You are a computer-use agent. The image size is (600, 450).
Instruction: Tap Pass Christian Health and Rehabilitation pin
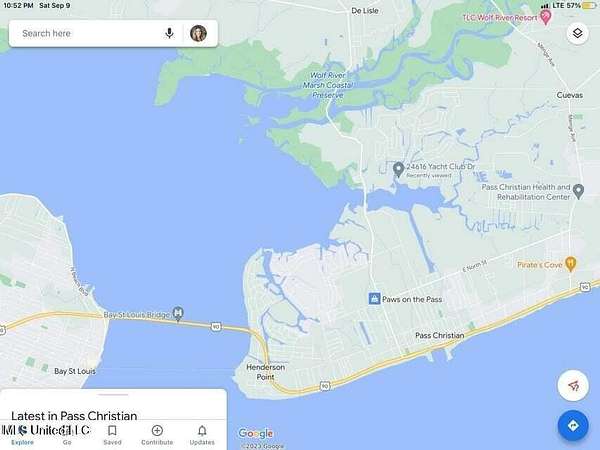coord(579,191)
